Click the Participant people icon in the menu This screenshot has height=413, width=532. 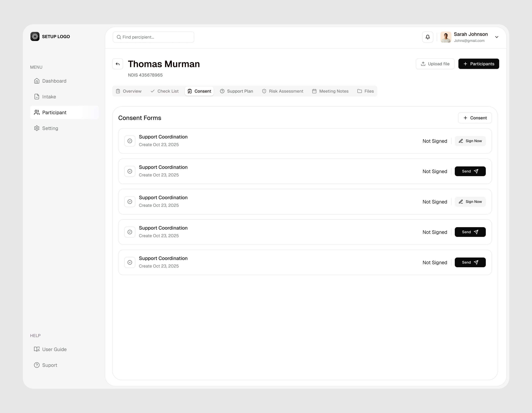(37, 112)
